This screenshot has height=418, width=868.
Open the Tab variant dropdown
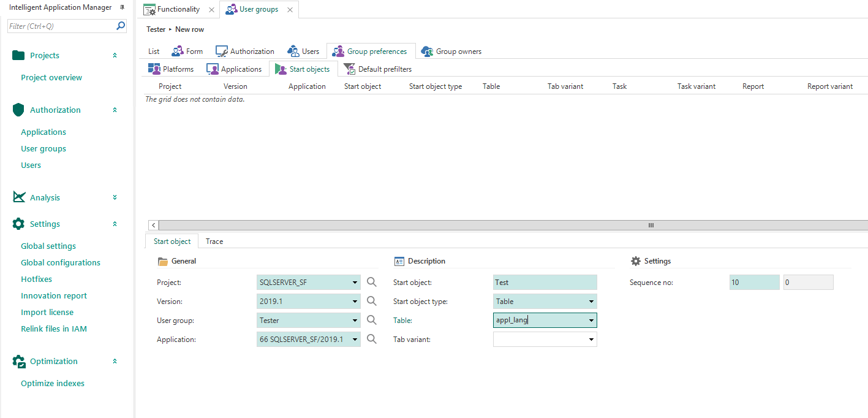[x=591, y=340]
